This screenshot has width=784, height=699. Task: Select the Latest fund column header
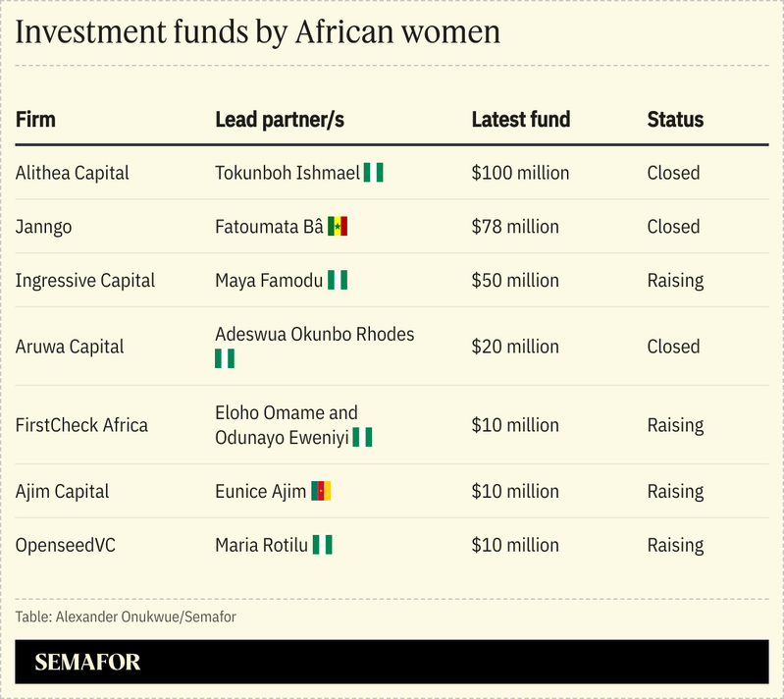pos(521,120)
